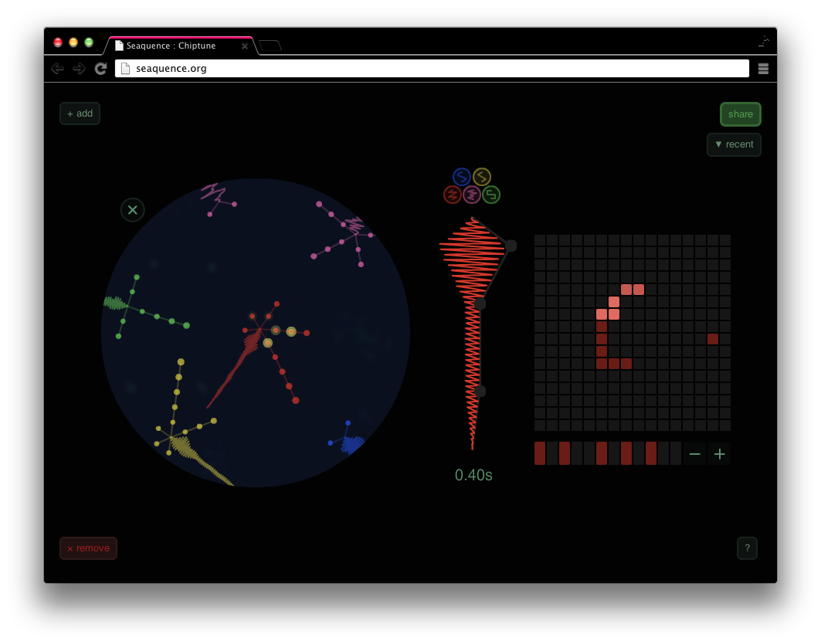Toggle the rightmost dark red cell of the L-shape's bottom row
Screen dimensions: 821x644
click(x=626, y=364)
